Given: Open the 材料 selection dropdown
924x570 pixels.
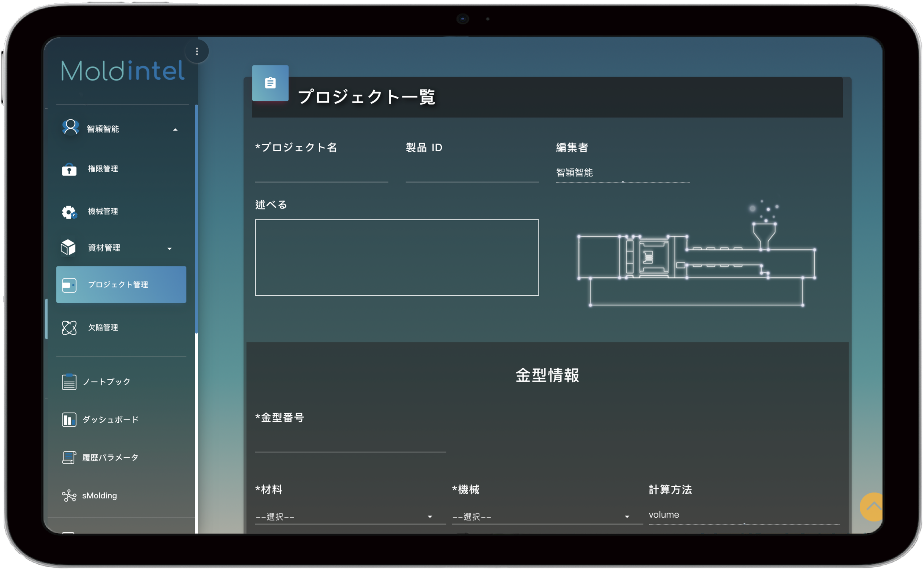Looking at the screenshot, I should [350, 517].
